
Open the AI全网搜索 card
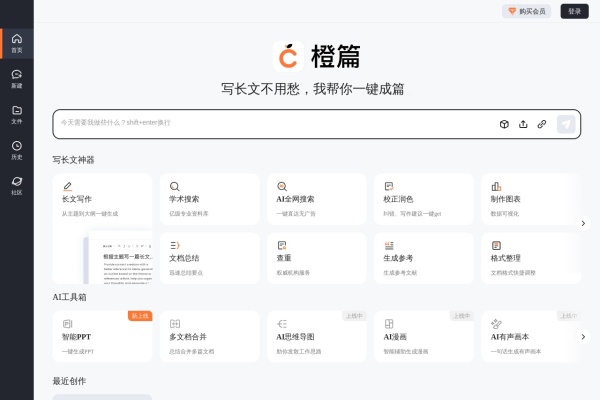[x=316, y=198]
